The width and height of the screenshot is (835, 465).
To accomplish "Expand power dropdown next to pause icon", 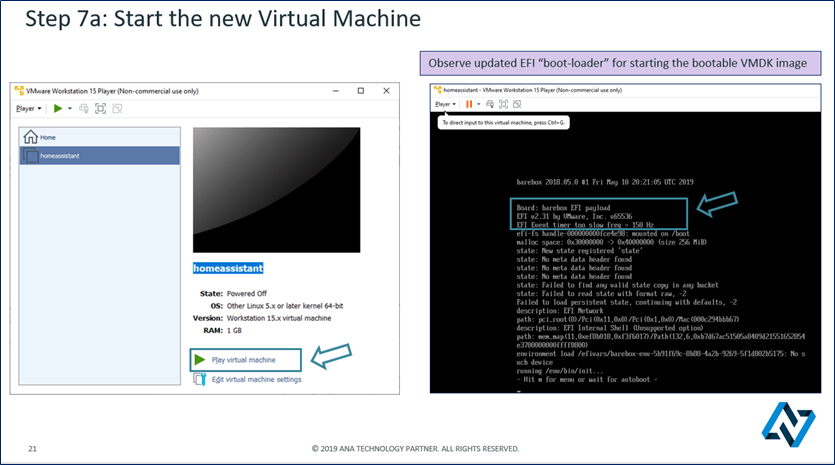I will click(x=479, y=103).
